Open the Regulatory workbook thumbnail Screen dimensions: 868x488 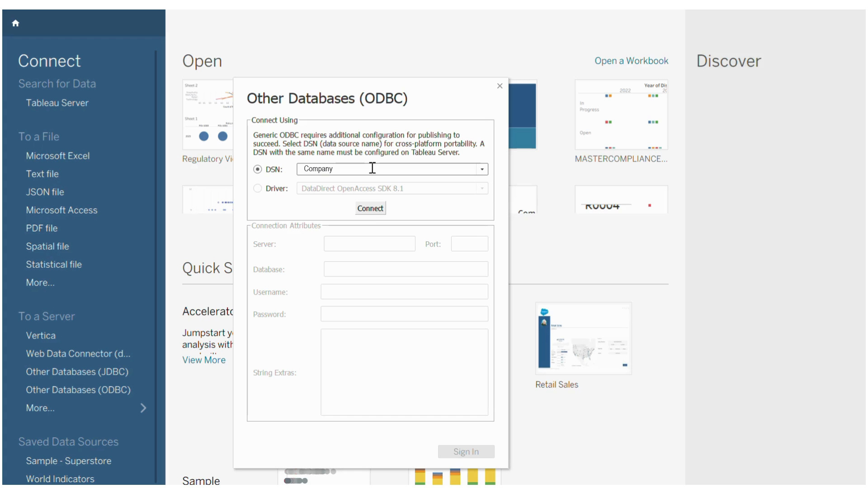click(208, 115)
